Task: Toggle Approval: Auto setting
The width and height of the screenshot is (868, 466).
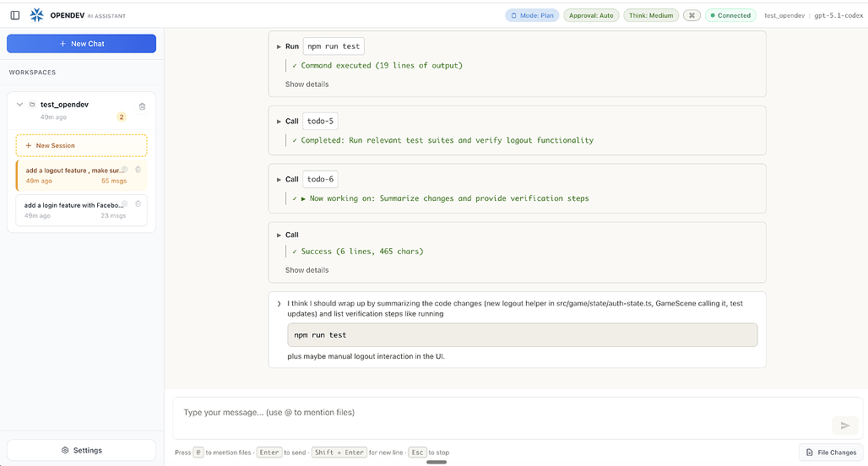Action: pyautogui.click(x=591, y=15)
